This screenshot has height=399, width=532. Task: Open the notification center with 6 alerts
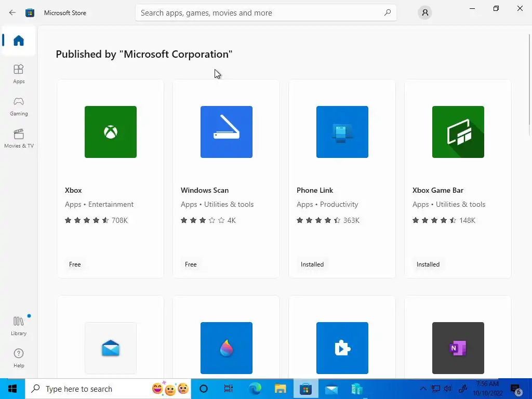point(516,390)
